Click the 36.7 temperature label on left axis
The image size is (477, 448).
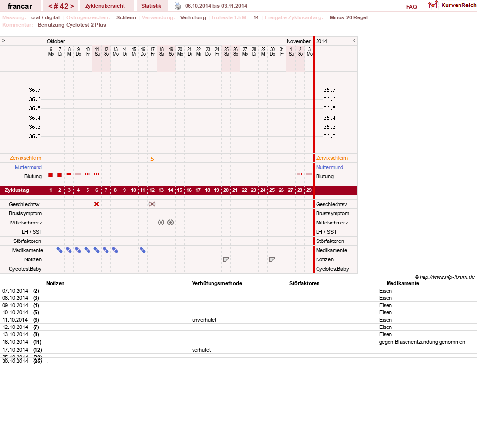pyautogui.click(x=35, y=90)
